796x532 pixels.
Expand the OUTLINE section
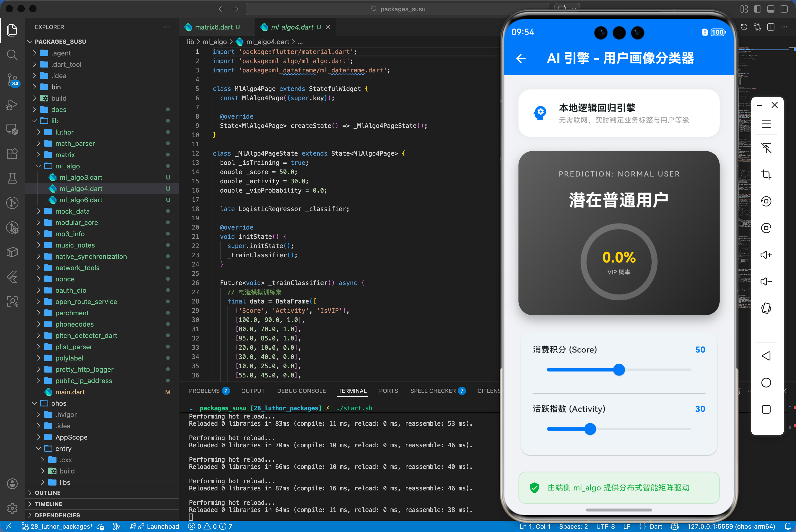[48, 493]
